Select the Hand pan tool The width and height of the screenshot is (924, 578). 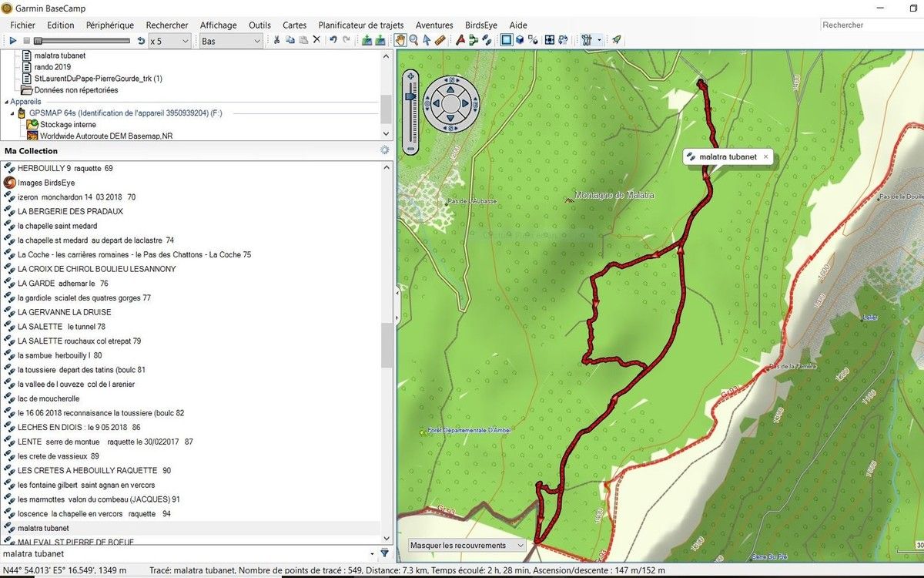point(400,40)
